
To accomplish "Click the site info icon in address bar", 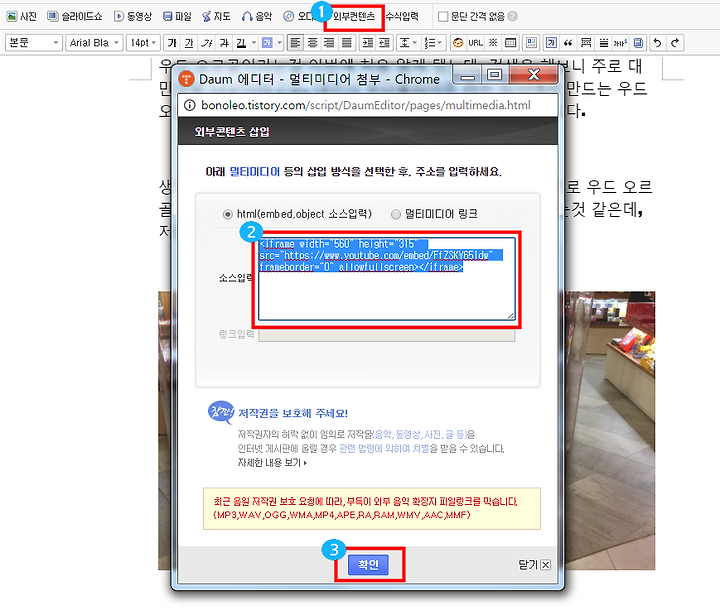I will [x=189, y=105].
